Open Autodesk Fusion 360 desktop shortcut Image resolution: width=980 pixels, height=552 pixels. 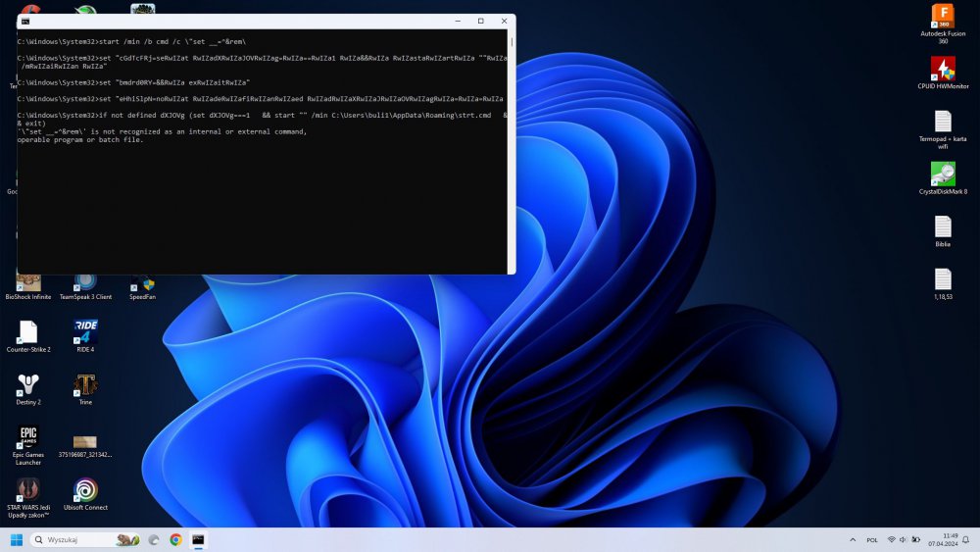pyautogui.click(x=942, y=17)
